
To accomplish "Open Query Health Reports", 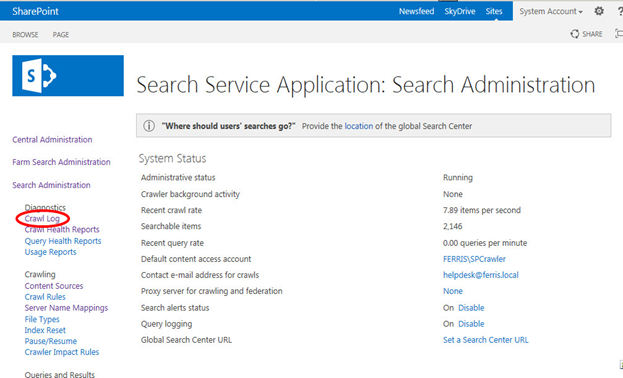I will pyautogui.click(x=63, y=241).
